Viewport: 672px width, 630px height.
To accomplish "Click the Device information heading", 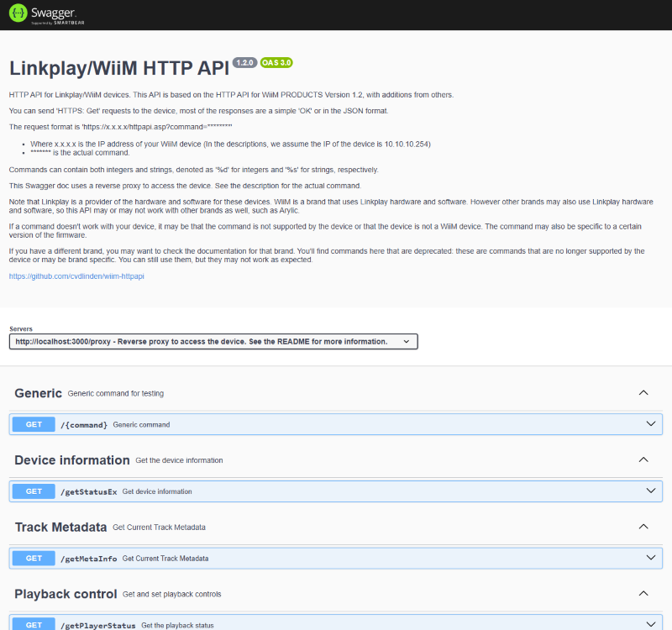I will coord(72,459).
